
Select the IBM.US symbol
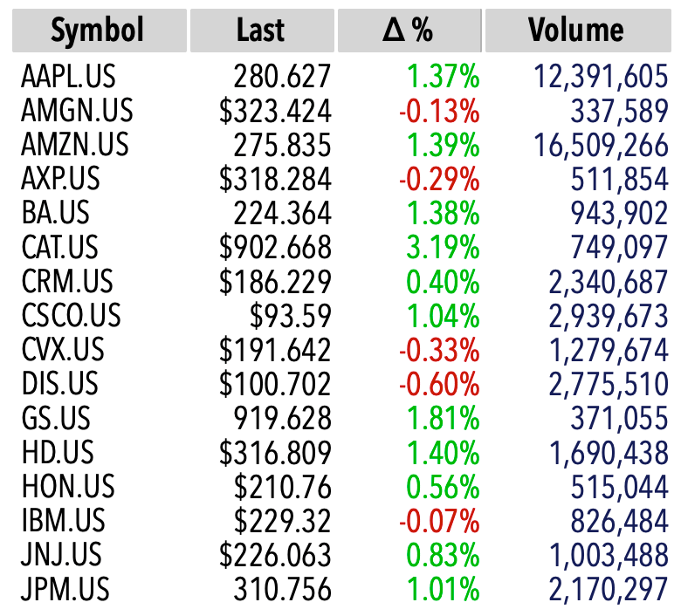[64, 521]
